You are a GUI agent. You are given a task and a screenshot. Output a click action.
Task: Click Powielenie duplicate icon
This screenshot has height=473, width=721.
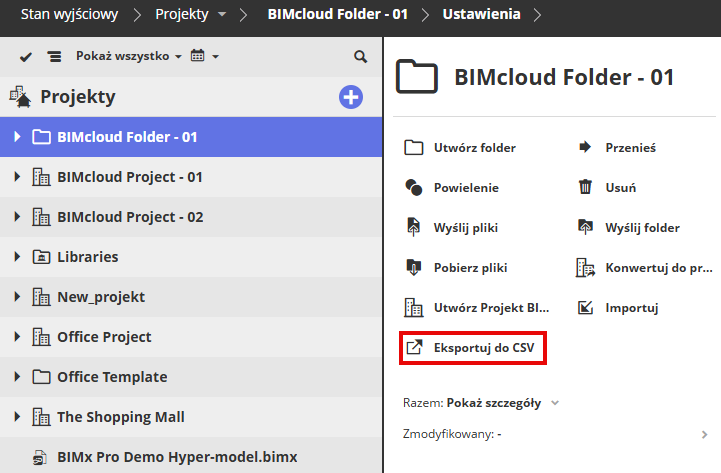414,188
